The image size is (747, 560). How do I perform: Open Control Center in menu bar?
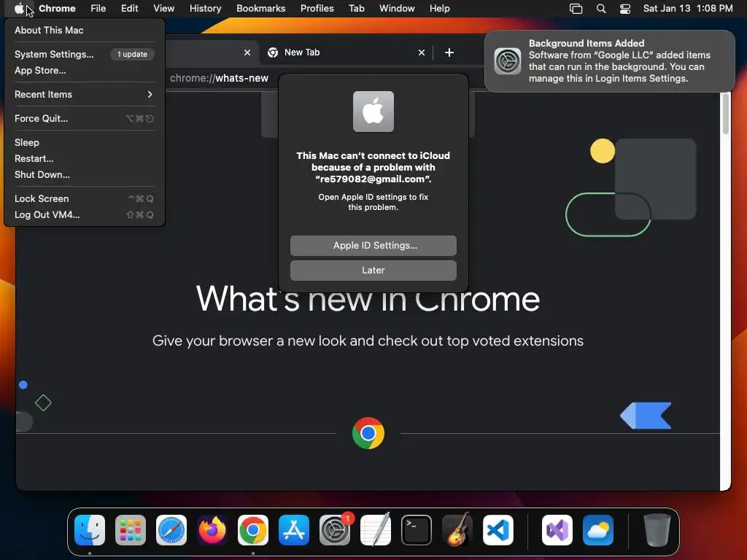625,9
